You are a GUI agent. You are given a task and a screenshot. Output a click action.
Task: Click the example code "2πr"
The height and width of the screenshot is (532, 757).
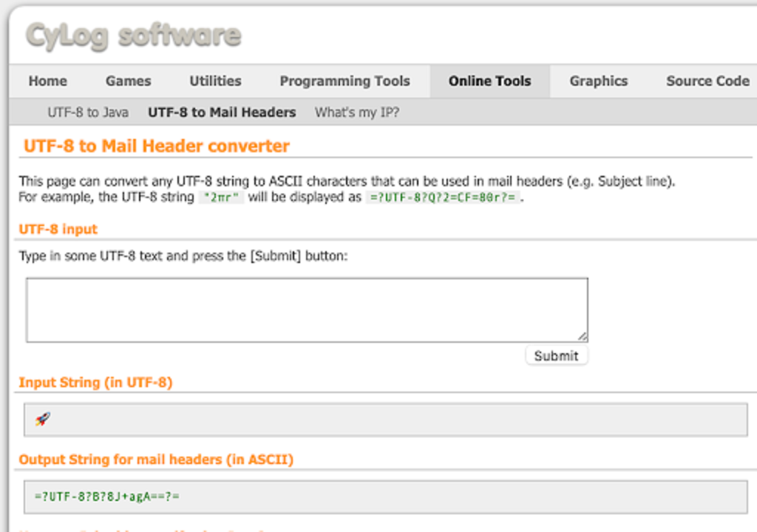click(x=221, y=197)
